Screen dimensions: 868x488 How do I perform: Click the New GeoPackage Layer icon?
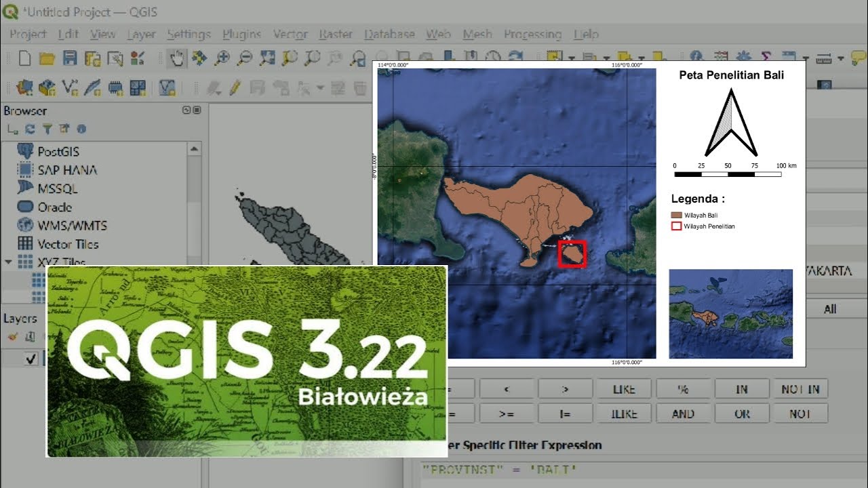[47, 87]
